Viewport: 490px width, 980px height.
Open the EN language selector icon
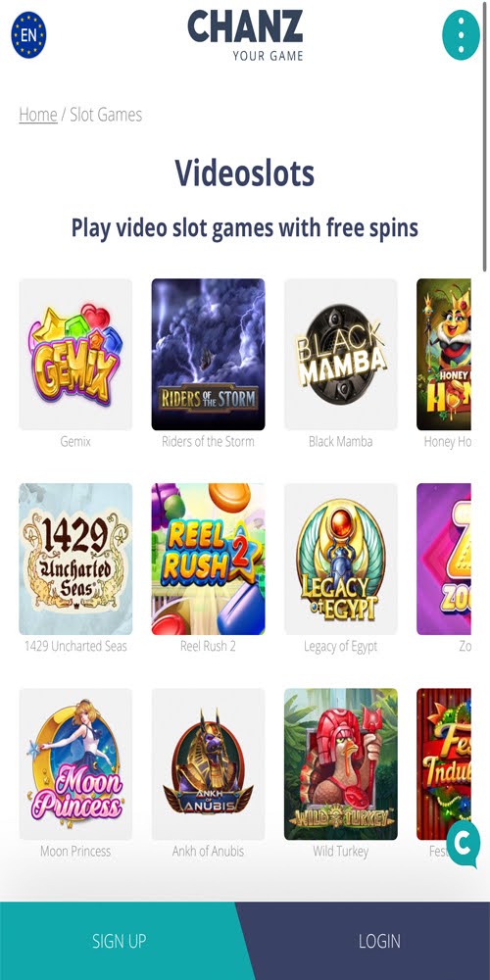tap(28, 35)
